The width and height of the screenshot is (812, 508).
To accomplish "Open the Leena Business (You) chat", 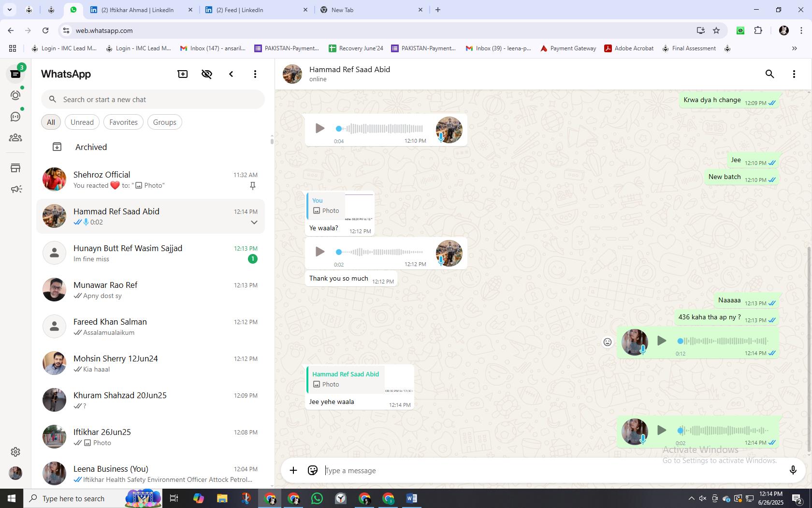I will coord(150,473).
